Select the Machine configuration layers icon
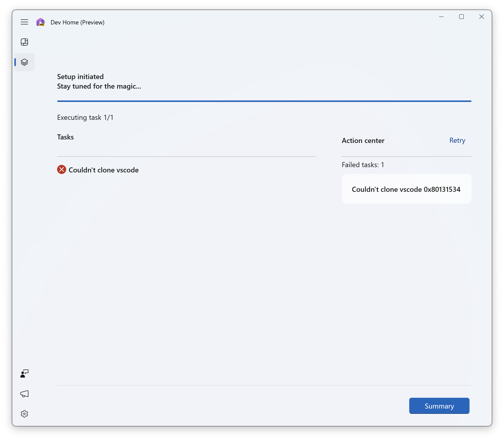 pos(24,62)
